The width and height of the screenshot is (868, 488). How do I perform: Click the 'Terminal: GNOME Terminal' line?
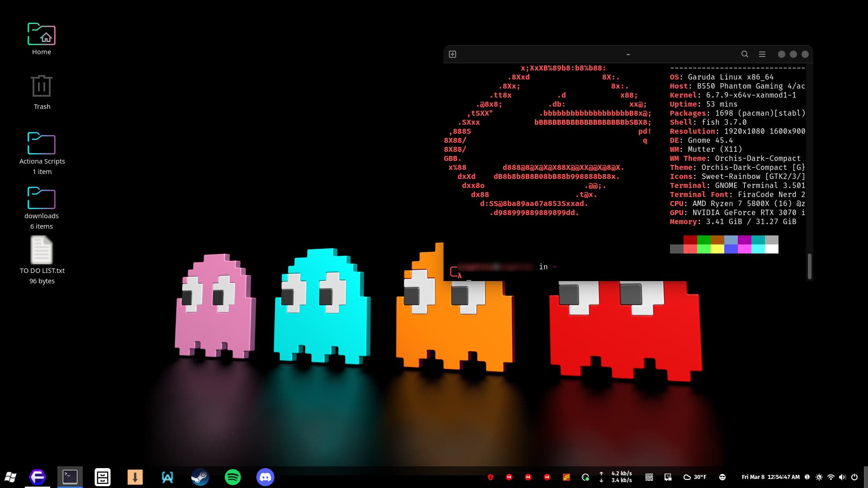coord(737,186)
